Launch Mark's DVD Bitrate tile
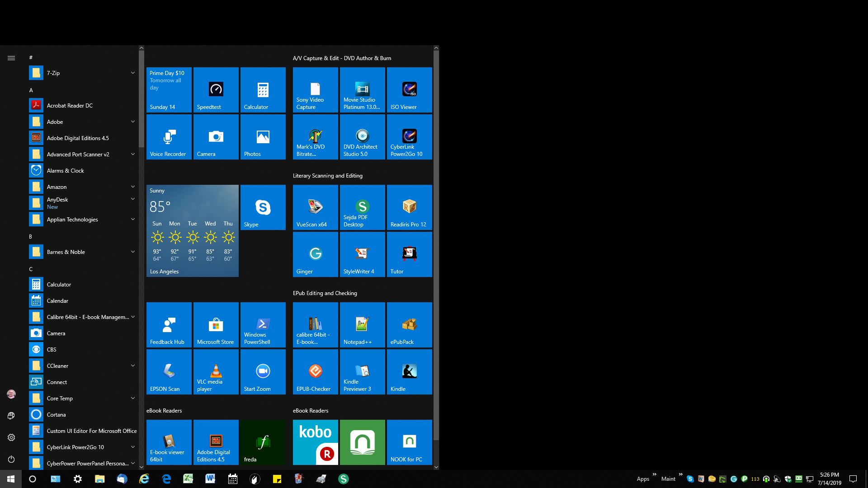The height and width of the screenshot is (488, 868). (x=315, y=137)
